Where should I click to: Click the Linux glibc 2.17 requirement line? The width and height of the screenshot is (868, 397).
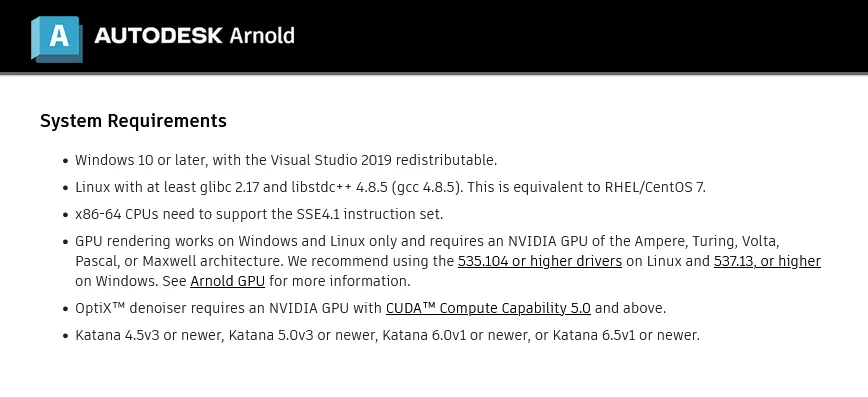[x=390, y=187]
